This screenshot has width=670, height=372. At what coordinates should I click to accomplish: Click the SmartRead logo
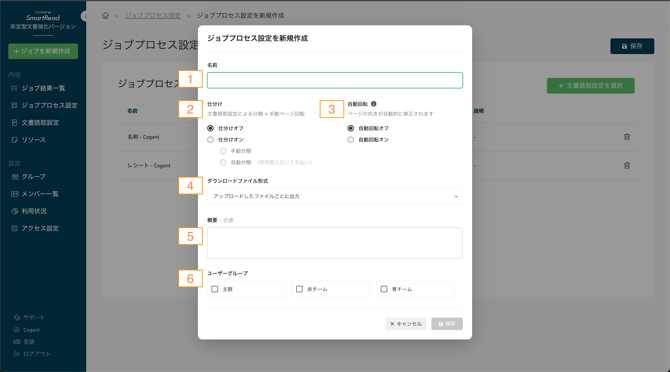[x=43, y=17]
